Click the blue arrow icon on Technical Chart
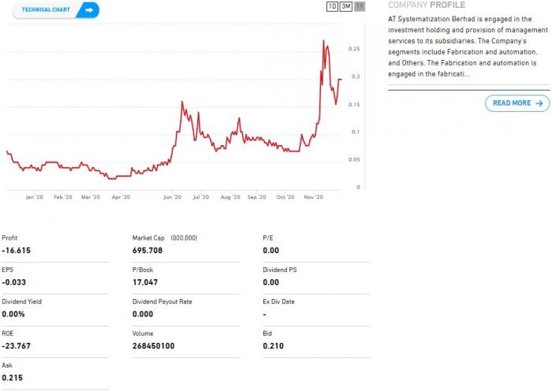This screenshot has width=552, height=392. (89, 10)
